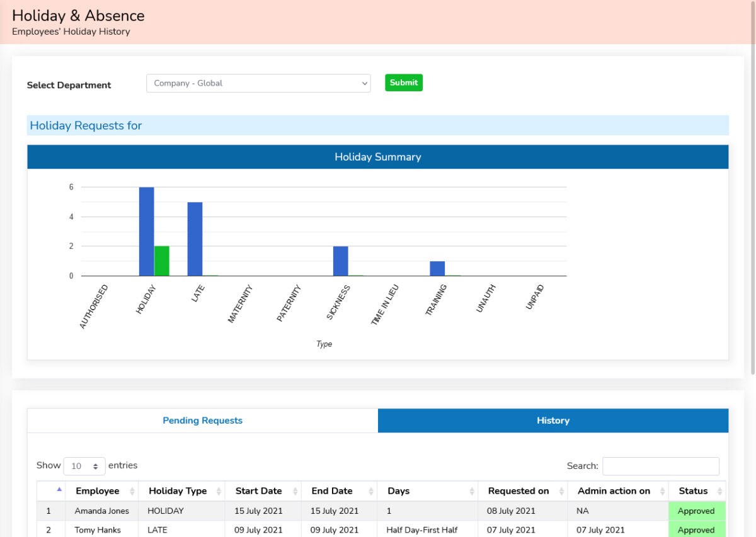The width and height of the screenshot is (756, 537).
Task: Click Approved status for Amanda Jones
Action: [x=696, y=511]
